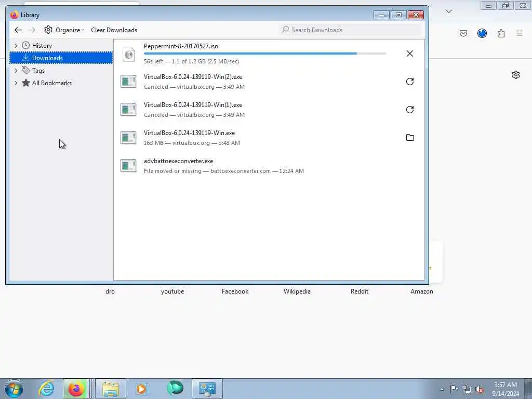Screen dimensions: 532x399
Task: Open the Organize gear menu
Action: pyautogui.click(x=64, y=30)
